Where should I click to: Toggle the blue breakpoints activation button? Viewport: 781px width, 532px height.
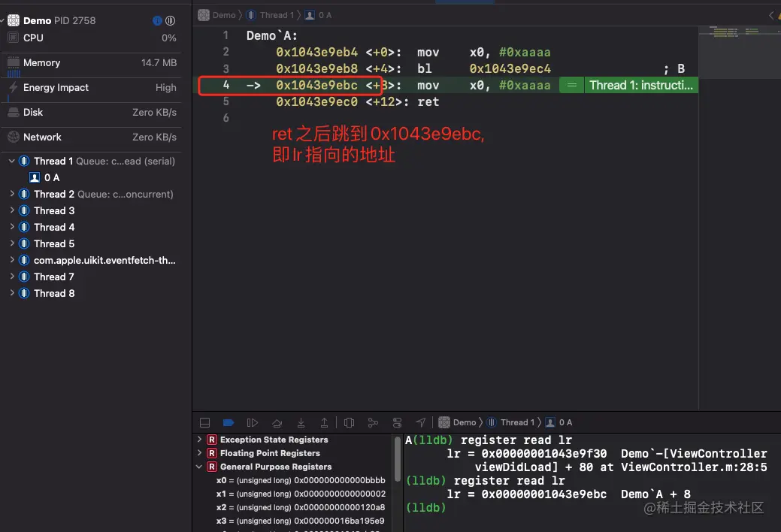tap(229, 423)
